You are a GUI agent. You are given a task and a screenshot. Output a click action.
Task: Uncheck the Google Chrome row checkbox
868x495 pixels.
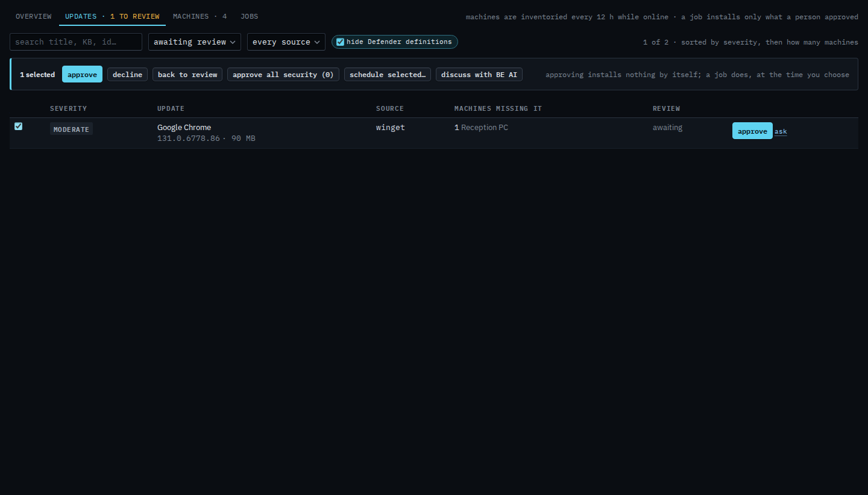tap(18, 126)
